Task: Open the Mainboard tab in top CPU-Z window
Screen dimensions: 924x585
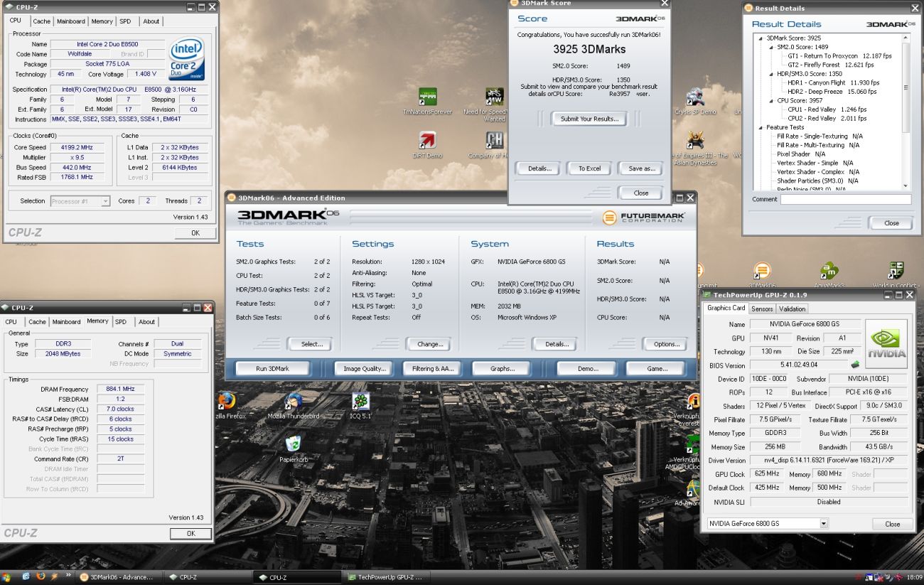Action: pyautogui.click(x=71, y=21)
